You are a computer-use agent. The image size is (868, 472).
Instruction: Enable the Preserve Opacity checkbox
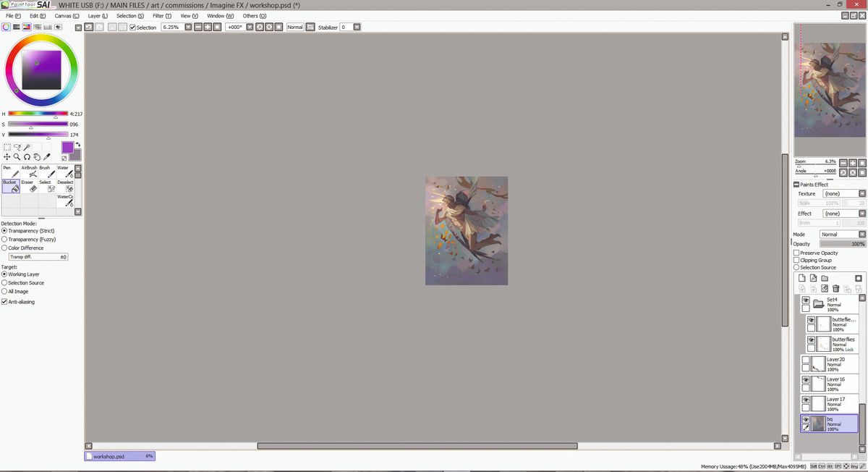[x=797, y=253]
